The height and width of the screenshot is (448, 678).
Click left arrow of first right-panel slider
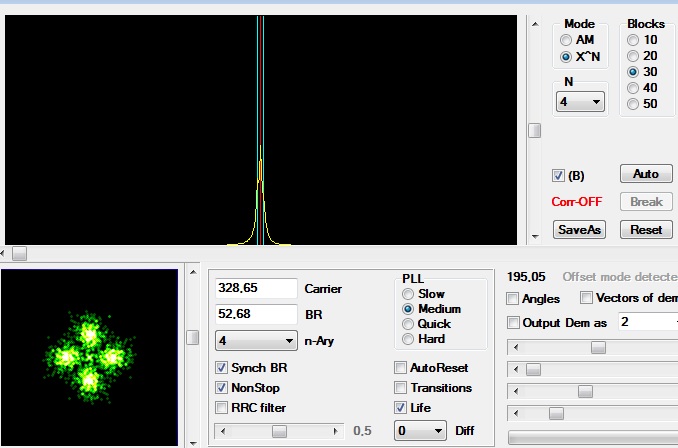515,347
